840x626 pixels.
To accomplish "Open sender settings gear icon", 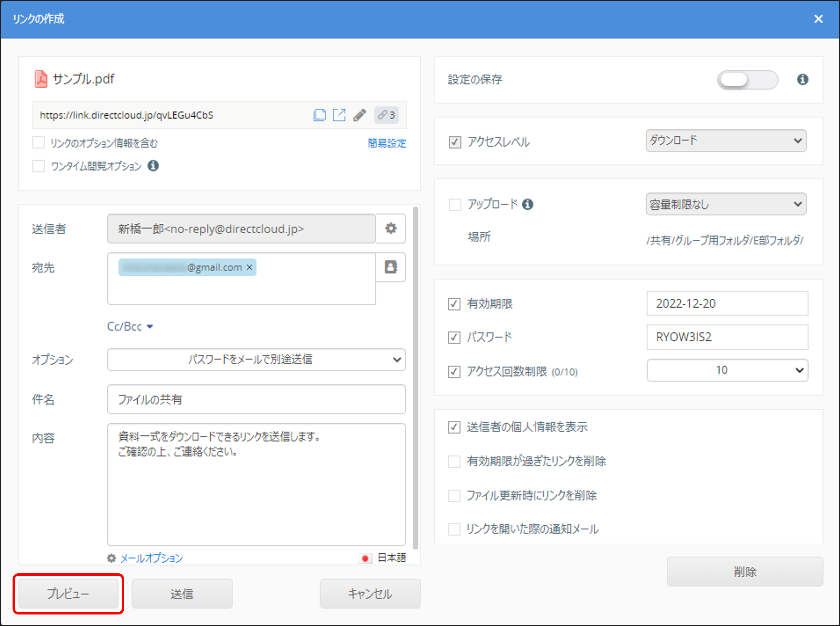I will click(391, 228).
